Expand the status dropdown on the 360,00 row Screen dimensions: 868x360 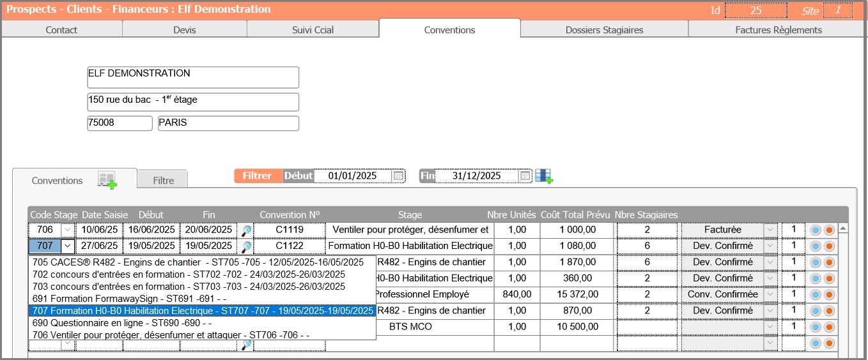[770, 278]
